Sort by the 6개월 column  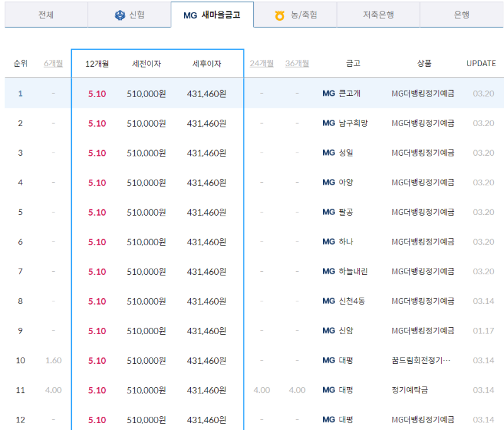coord(54,63)
